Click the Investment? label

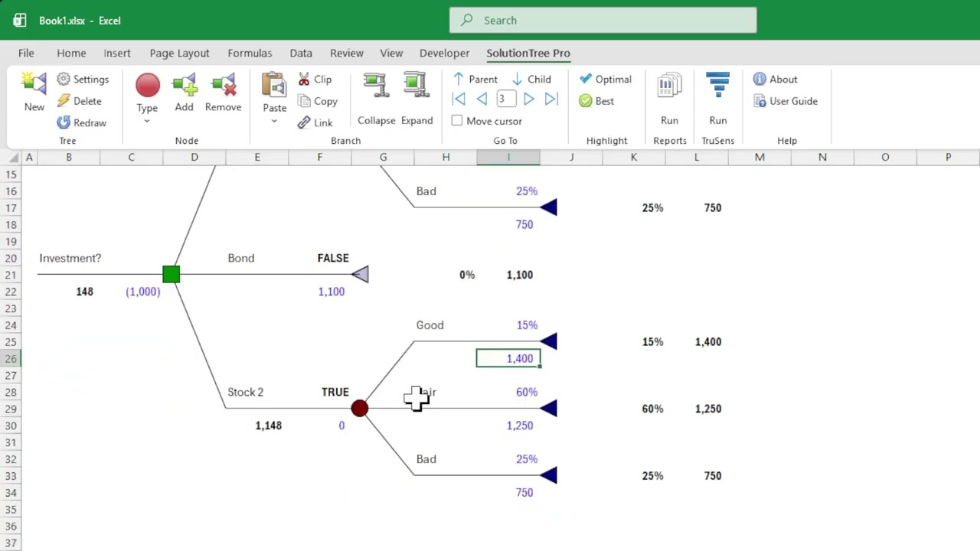(x=70, y=258)
